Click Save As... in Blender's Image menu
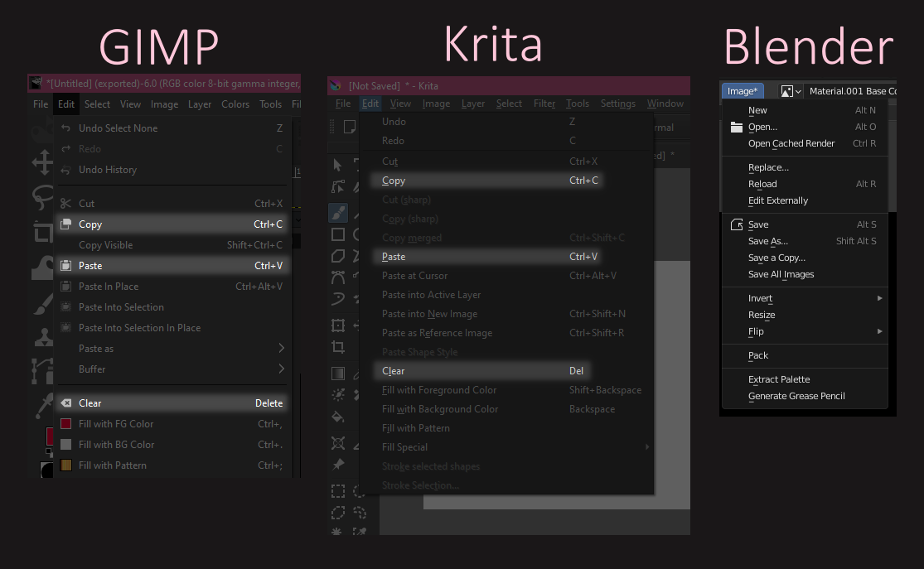The height and width of the screenshot is (569, 924). coord(805,241)
